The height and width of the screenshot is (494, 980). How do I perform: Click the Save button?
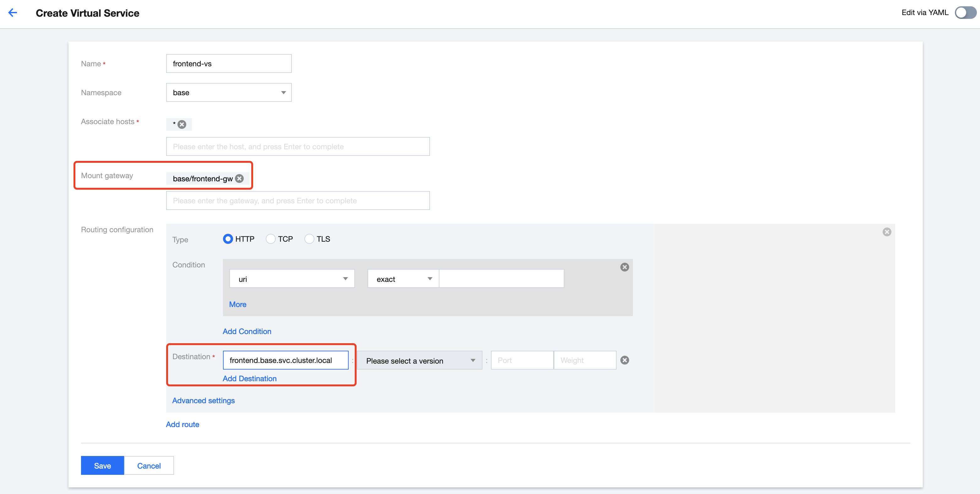click(102, 465)
